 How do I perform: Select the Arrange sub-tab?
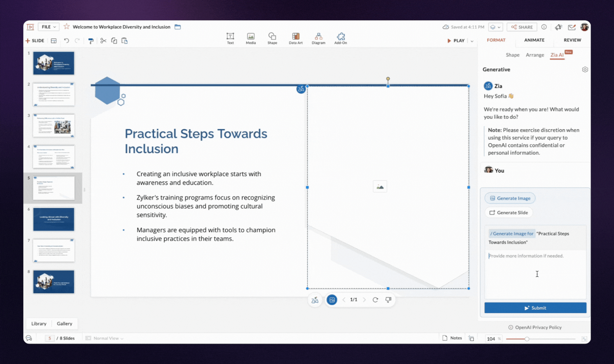tap(535, 55)
